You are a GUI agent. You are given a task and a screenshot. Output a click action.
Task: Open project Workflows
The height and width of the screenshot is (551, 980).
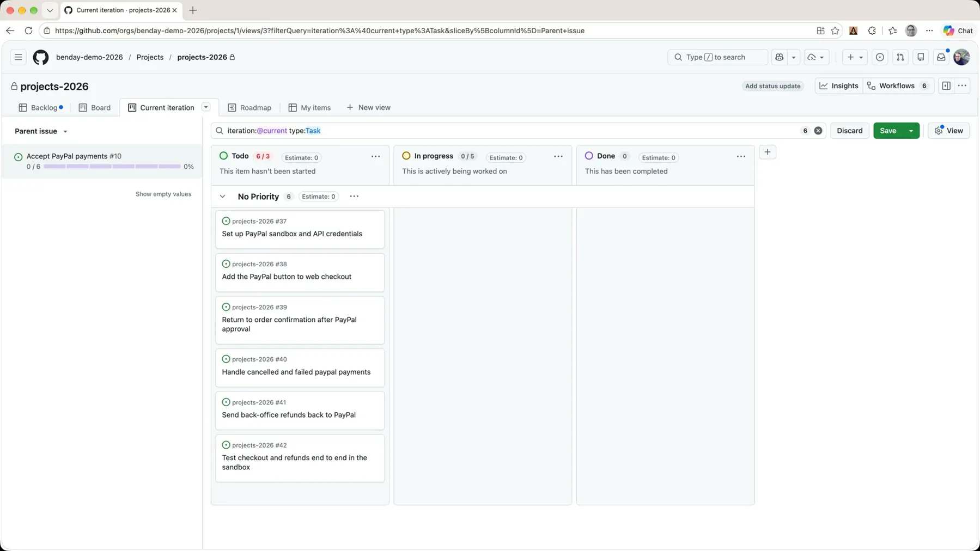[899, 86]
